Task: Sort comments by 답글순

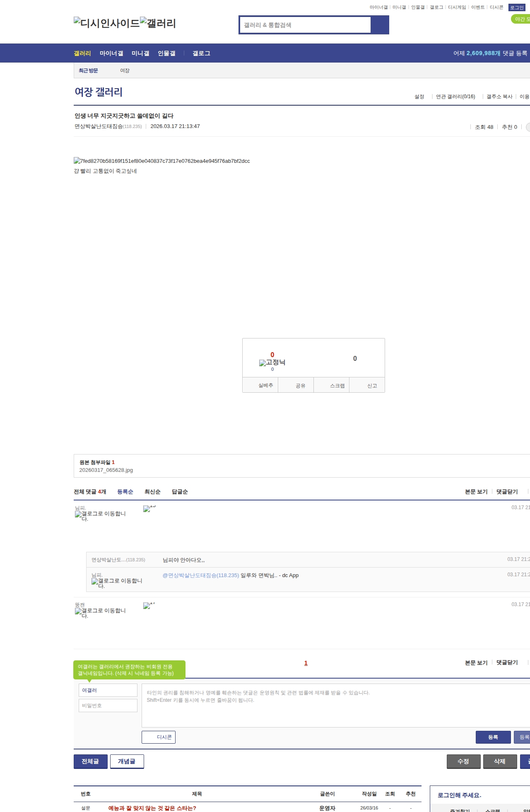Action: coord(180,492)
